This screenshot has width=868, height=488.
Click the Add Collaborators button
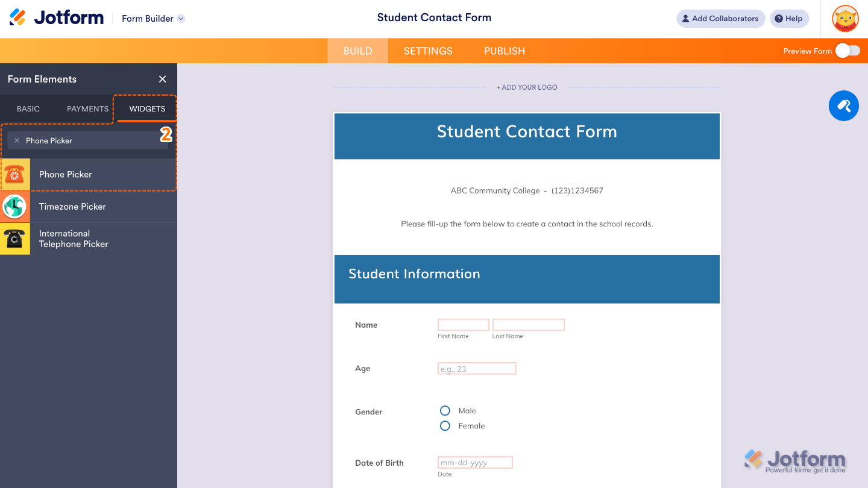click(x=720, y=19)
